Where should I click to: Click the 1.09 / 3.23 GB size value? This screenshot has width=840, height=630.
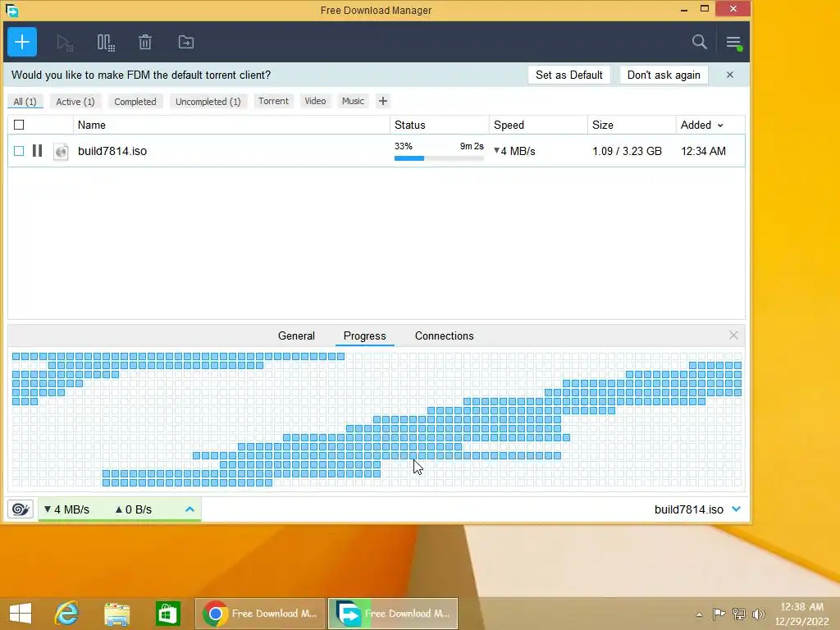click(627, 151)
